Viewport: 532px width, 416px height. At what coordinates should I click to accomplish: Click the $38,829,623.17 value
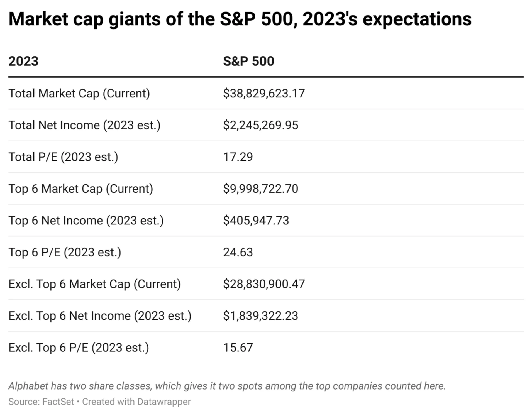[x=264, y=93]
